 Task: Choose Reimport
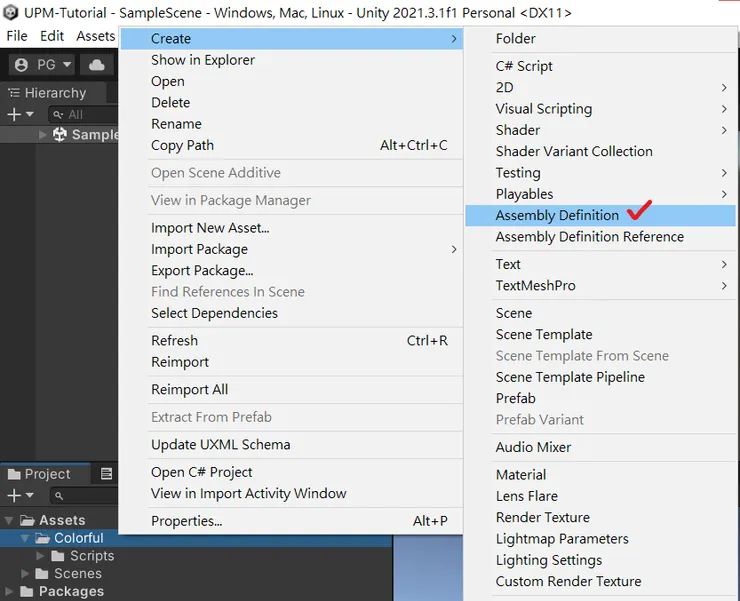click(x=291, y=362)
